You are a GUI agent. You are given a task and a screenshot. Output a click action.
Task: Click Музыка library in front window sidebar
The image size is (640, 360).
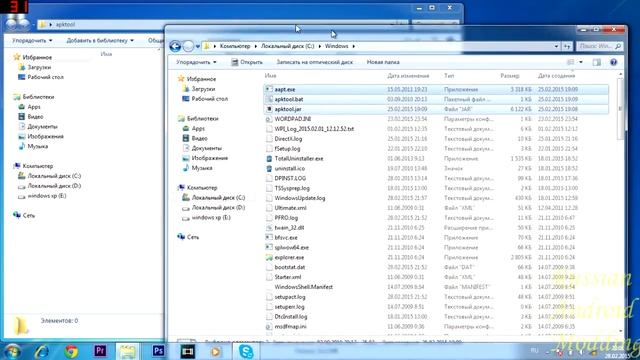(202, 168)
